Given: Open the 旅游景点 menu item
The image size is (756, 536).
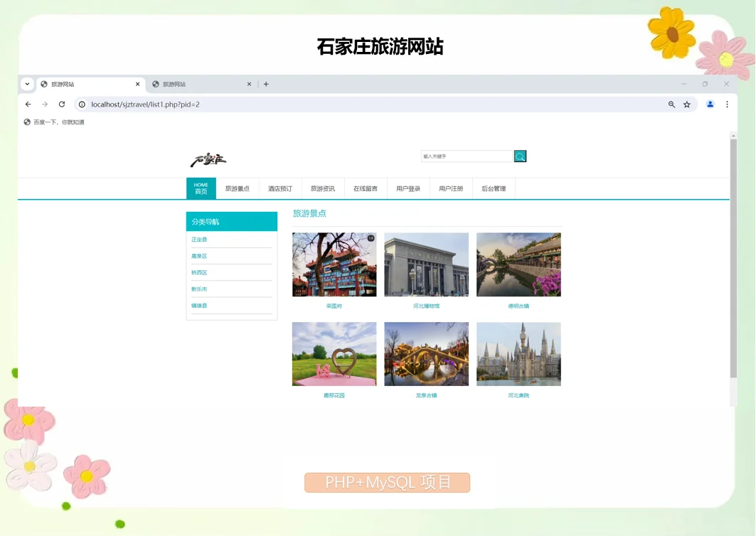Looking at the screenshot, I should tap(237, 188).
